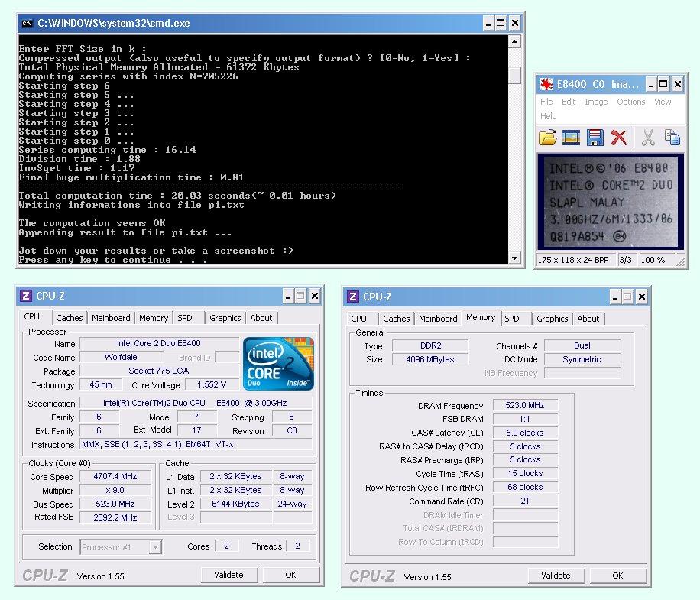Image resolution: width=700 pixels, height=600 pixels.
Task: Click the Save floppy disk icon
Action: pyautogui.click(x=595, y=138)
